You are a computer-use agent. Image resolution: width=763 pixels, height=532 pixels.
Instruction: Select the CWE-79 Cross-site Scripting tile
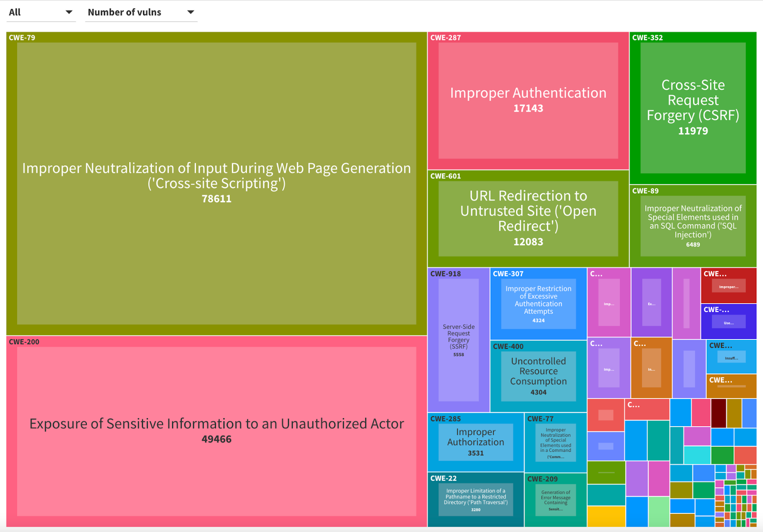click(x=217, y=183)
